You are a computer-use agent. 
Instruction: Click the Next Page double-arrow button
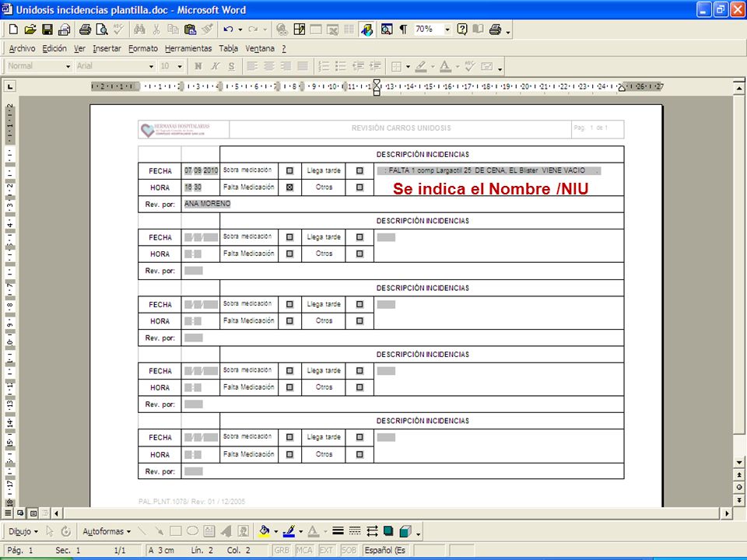739,500
